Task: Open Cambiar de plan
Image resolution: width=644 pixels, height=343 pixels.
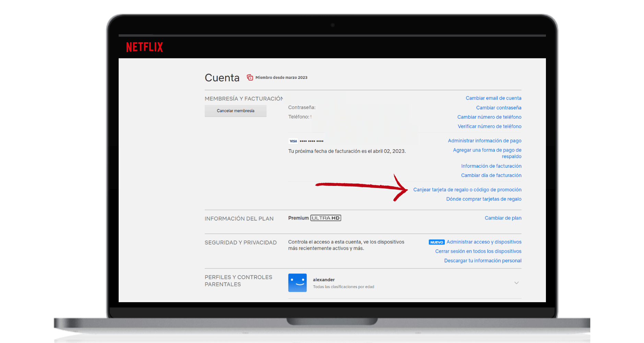Action: tap(503, 218)
